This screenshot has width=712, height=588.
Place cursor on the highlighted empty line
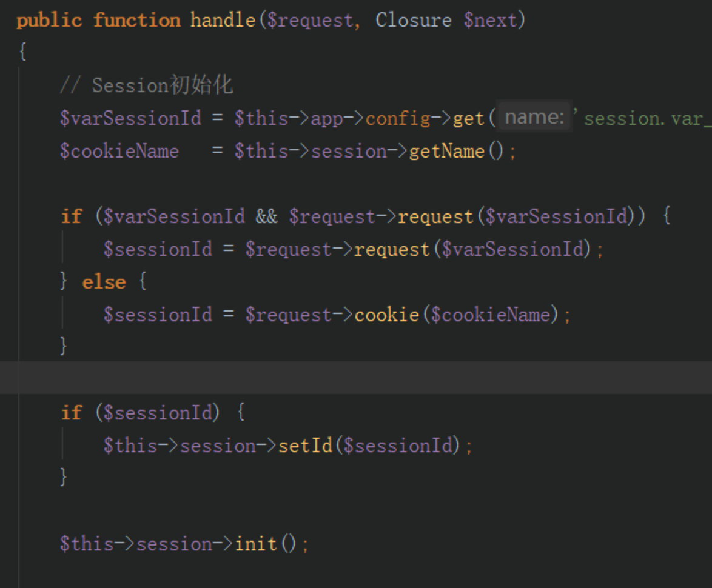tap(356, 378)
